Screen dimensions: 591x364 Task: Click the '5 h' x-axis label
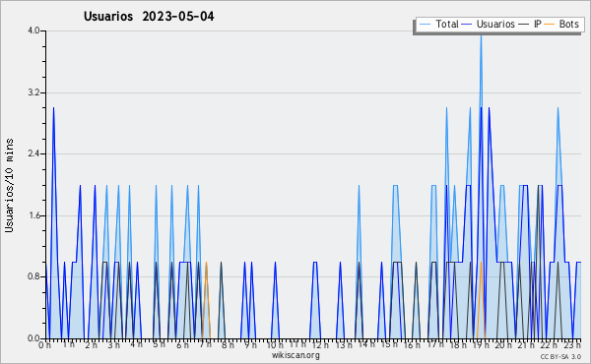[x=159, y=344]
